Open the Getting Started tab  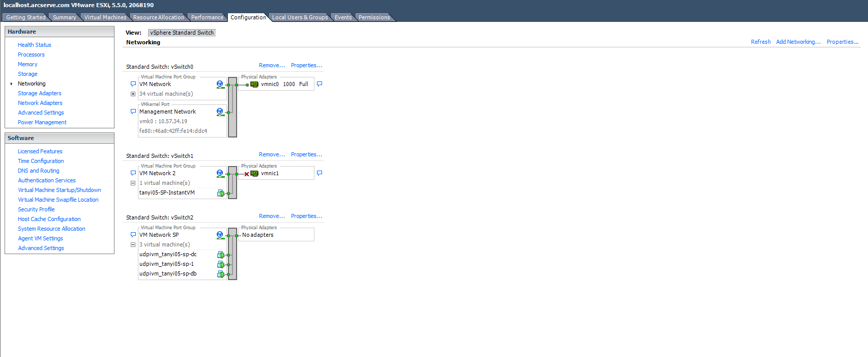coord(26,17)
